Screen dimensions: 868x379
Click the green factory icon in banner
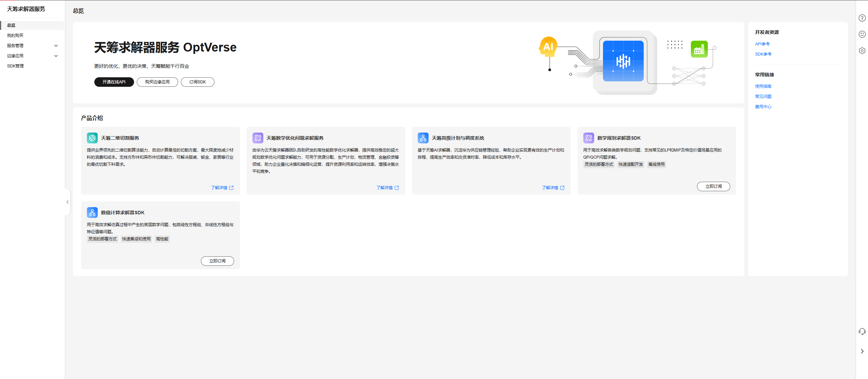pos(699,49)
